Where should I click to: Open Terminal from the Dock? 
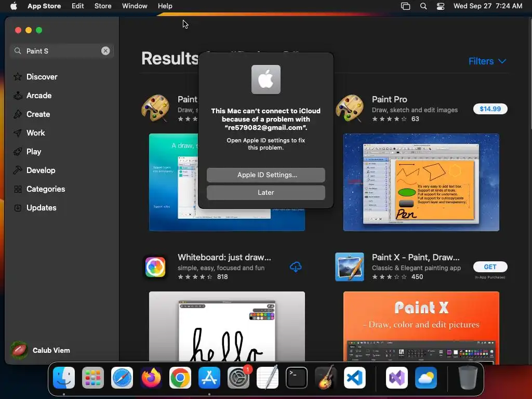click(x=297, y=378)
